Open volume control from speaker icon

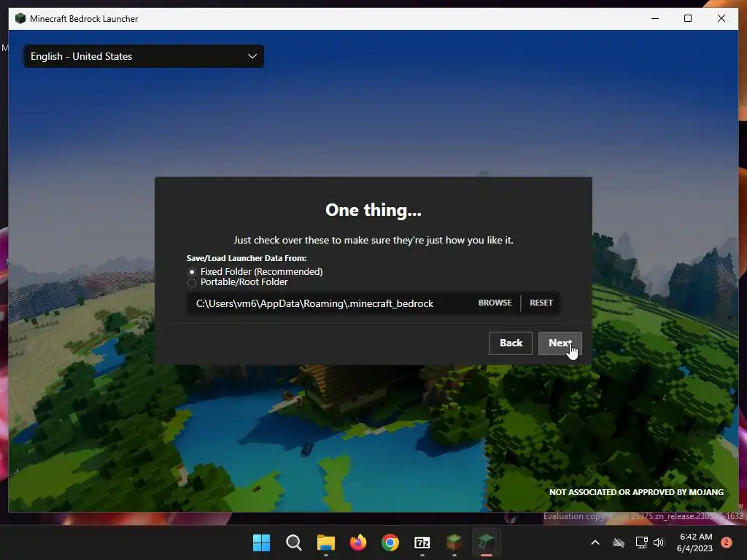click(659, 542)
